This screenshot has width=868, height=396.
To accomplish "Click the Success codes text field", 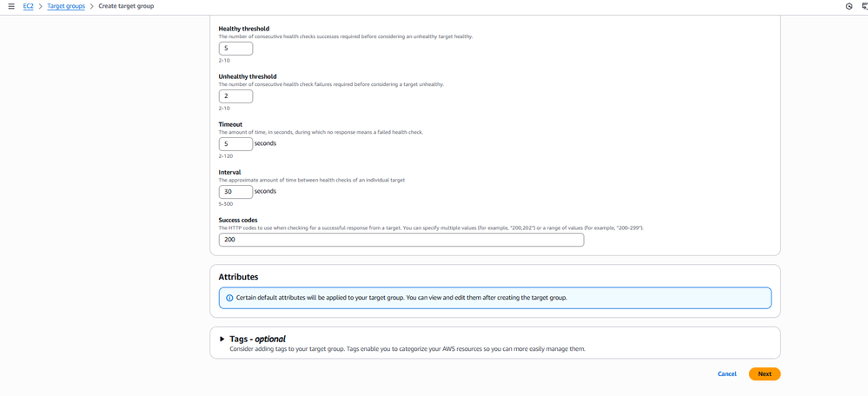I will tap(401, 239).
